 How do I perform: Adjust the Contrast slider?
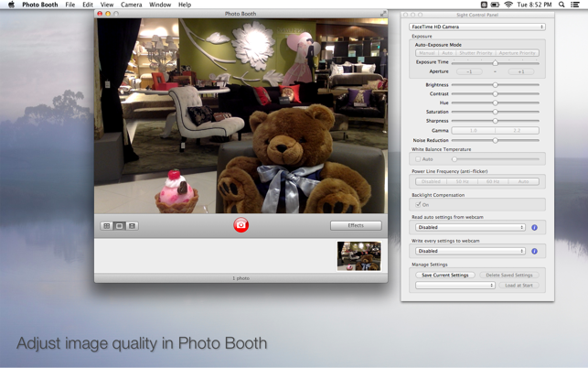495,94
